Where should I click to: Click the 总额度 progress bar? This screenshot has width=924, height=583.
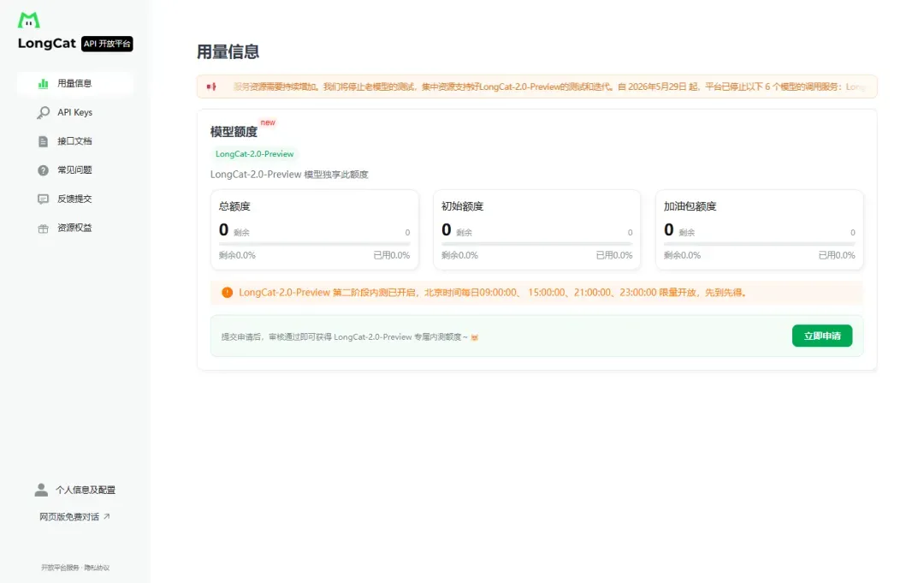pyautogui.click(x=314, y=243)
